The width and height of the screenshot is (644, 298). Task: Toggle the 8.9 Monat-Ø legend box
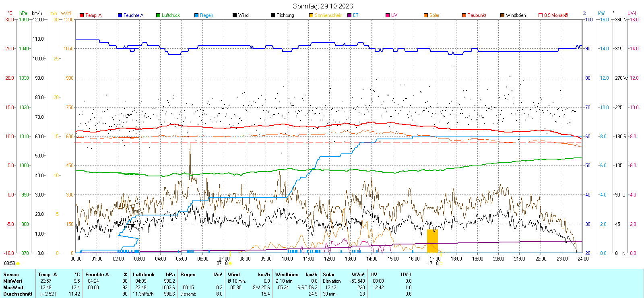point(541,15)
